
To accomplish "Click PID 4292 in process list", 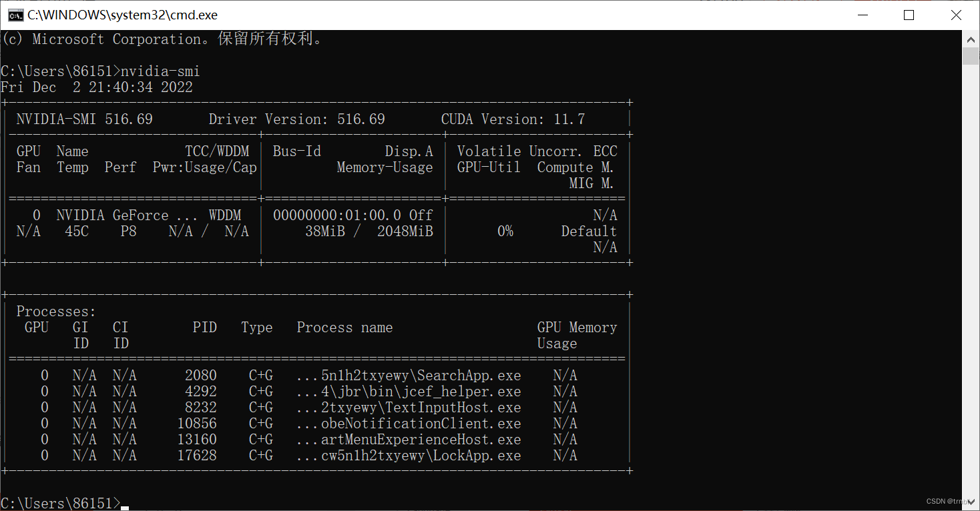I will [200, 392].
